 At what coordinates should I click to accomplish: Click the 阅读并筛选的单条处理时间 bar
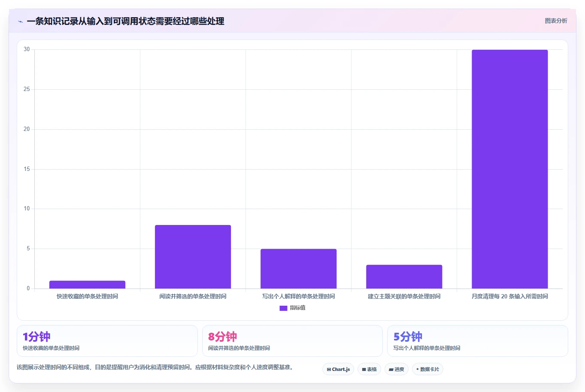[193, 257]
